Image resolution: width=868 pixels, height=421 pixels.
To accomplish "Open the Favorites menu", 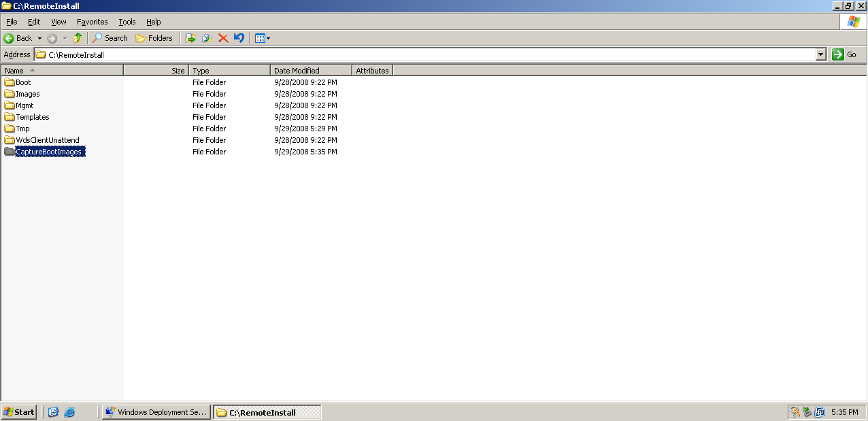I will (92, 22).
